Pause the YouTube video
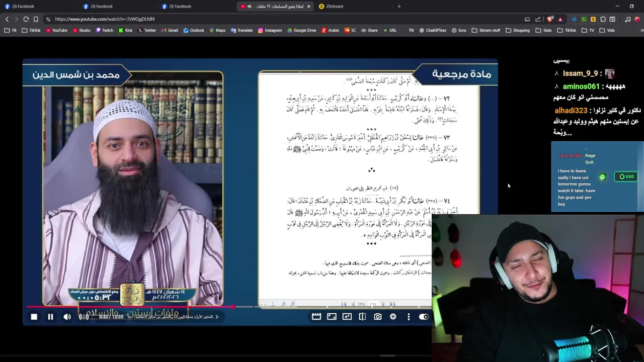The width and height of the screenshot is (644, 362). click(50, 317)
